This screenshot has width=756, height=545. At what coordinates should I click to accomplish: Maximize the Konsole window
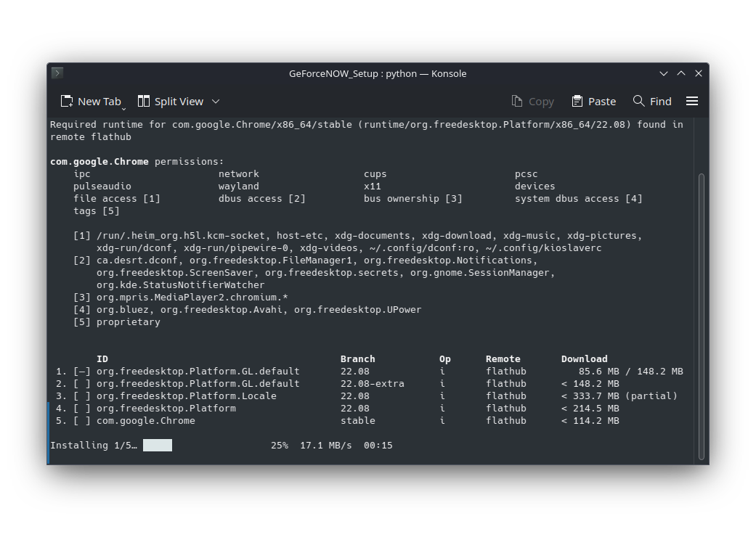click(x=680, y=73)
